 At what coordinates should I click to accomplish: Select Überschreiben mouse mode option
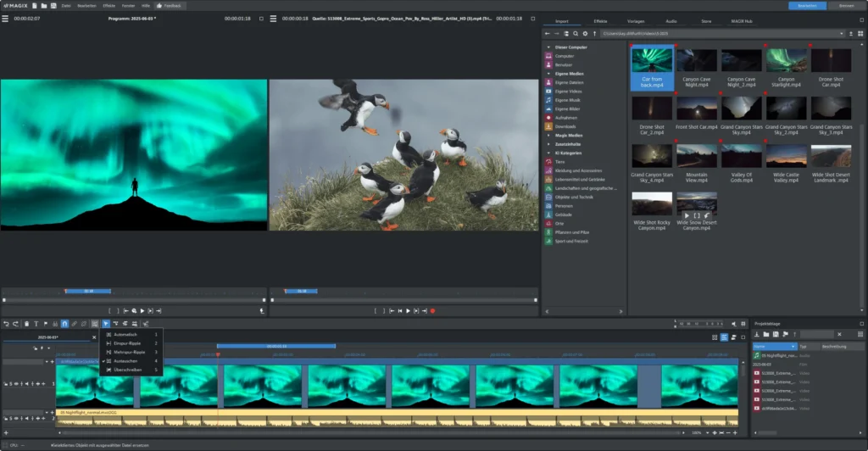pos(127,370)
